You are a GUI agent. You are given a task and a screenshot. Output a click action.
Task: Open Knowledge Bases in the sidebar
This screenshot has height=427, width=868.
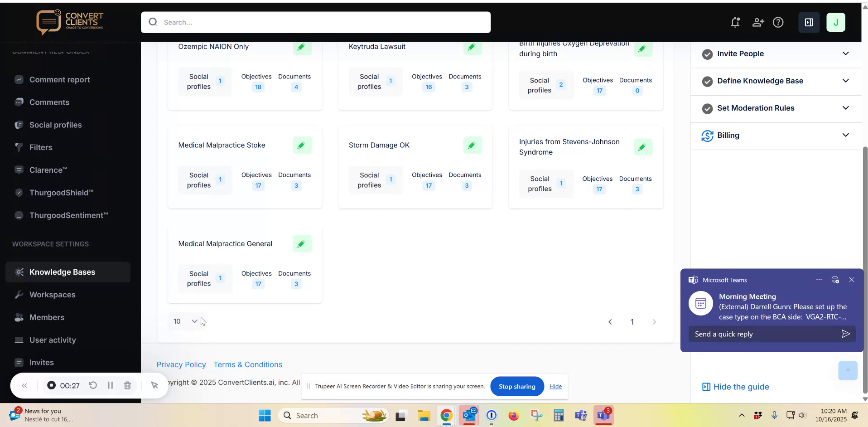point(63,272)
